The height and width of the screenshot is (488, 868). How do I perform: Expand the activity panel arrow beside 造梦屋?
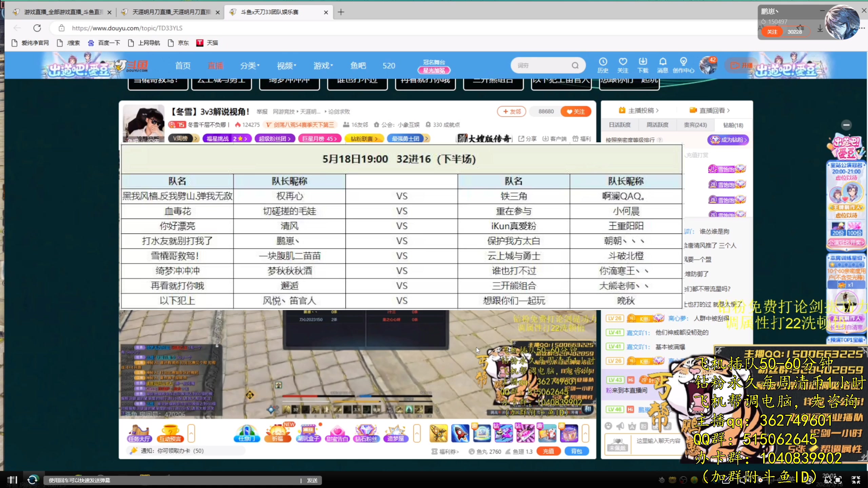pos(417,433)
